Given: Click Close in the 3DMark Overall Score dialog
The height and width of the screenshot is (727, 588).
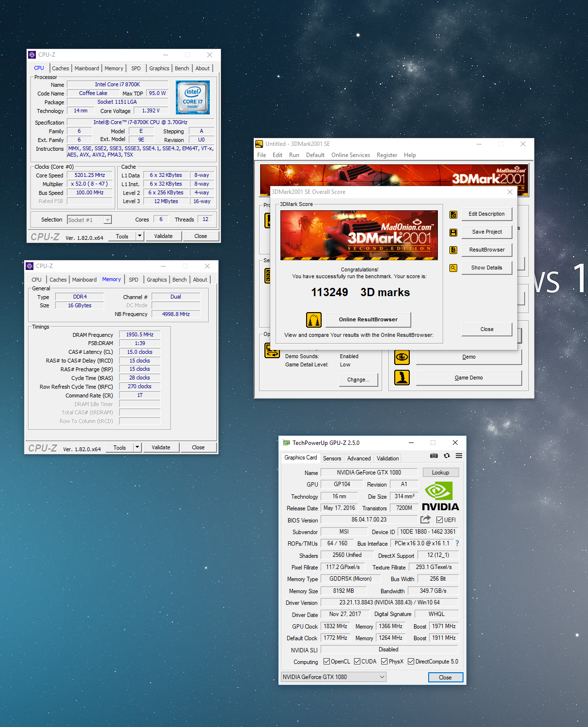Looking at the screenshot, I should point(487,330).
